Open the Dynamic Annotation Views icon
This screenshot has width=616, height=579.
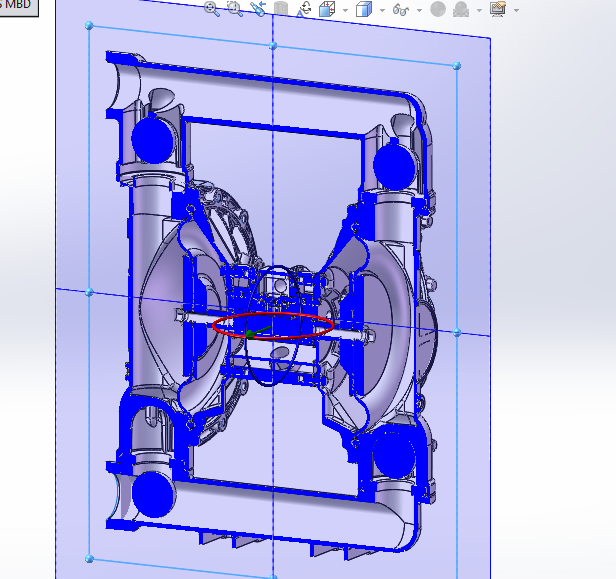click(304, 9)
